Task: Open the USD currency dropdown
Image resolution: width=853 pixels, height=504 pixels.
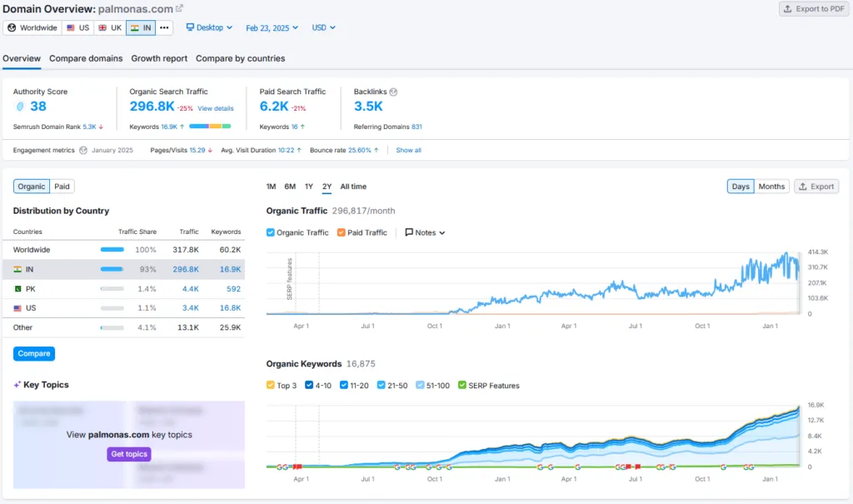Action: pyautogui.click(x=324, y=27)
